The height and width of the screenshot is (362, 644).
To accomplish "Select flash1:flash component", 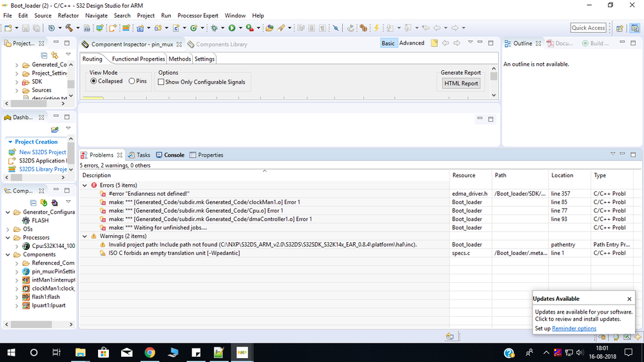I will click(x=46, y=297).
